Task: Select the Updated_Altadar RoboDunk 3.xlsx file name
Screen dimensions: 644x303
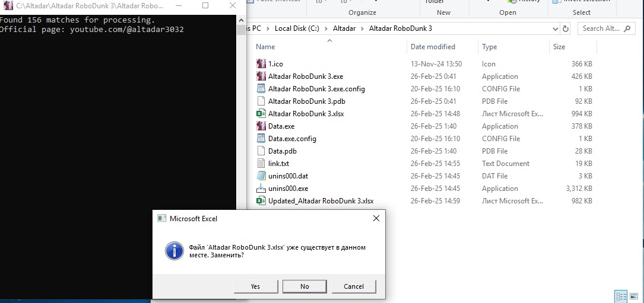Action: pyautogui.click(x=321, y=201)
